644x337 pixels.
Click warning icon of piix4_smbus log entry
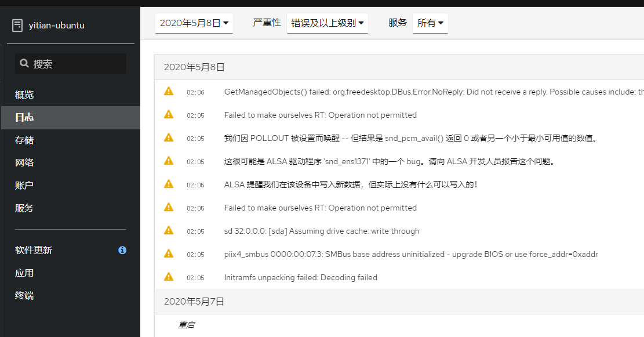click(169, 253)
